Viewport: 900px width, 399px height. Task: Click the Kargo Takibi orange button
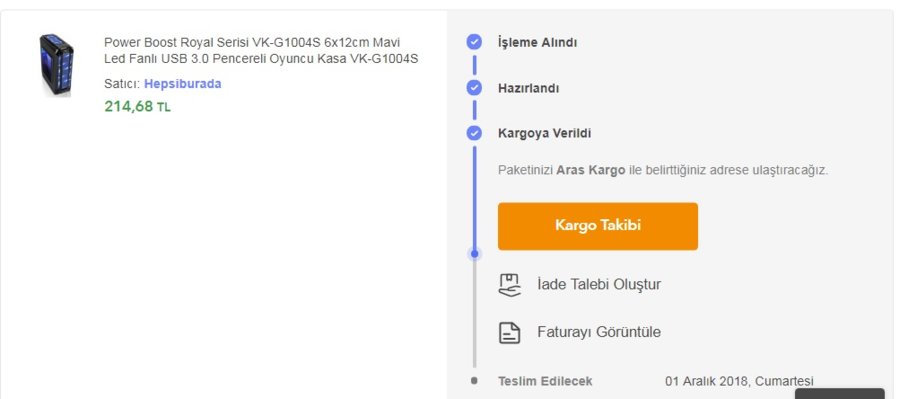598,226
